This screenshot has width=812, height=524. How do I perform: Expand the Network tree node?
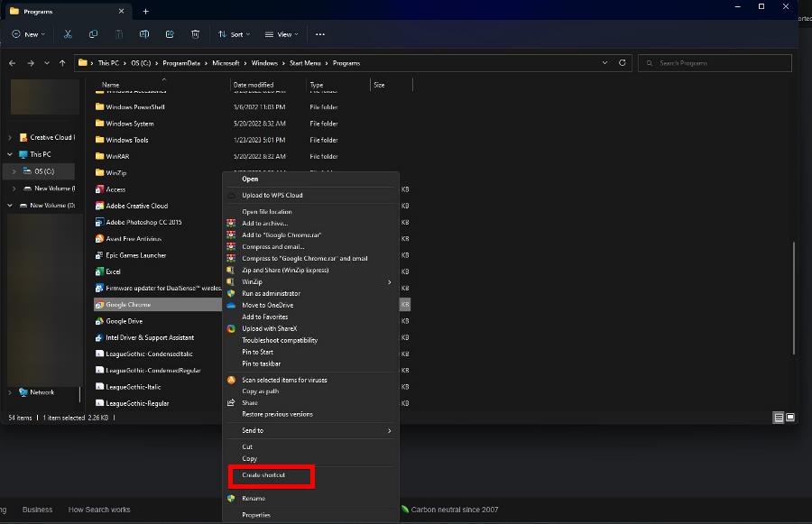point(10,392)
